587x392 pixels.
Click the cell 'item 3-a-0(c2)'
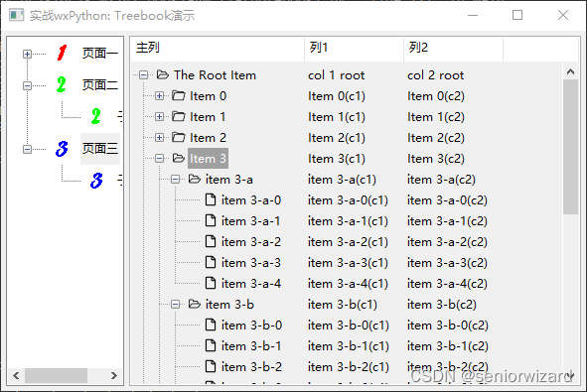[x=447, y=200]
